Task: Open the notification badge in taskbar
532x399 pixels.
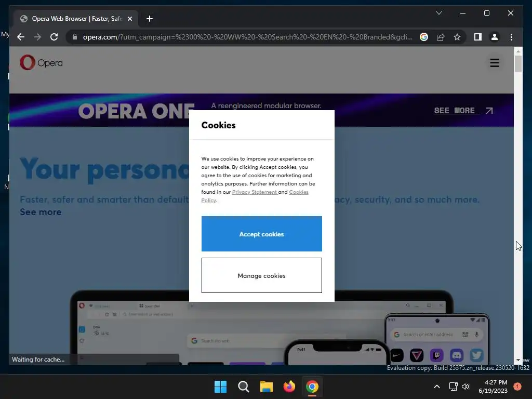Action: click(x=517, y=387)
